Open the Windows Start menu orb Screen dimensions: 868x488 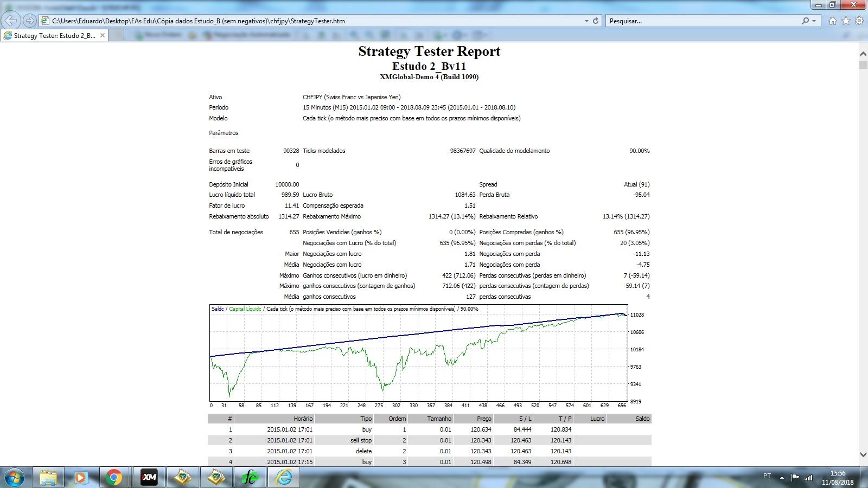[x=15, y=477]
